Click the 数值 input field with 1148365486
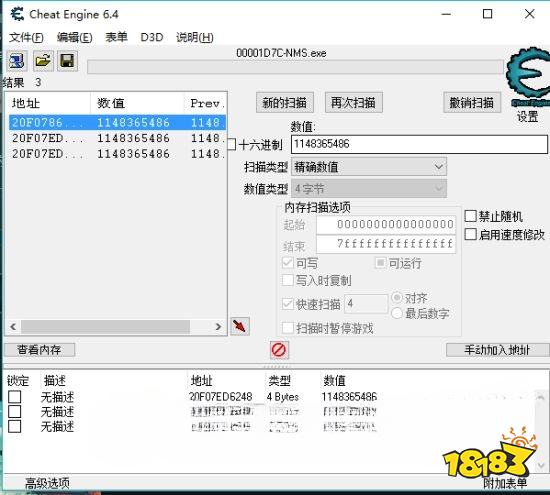Viewport: 550px width, 495px height. [x=419, y=144]
